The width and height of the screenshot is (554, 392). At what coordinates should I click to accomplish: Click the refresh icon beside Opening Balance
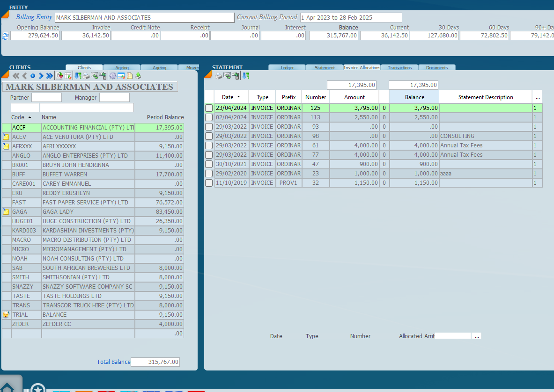[x=6, y=36]
